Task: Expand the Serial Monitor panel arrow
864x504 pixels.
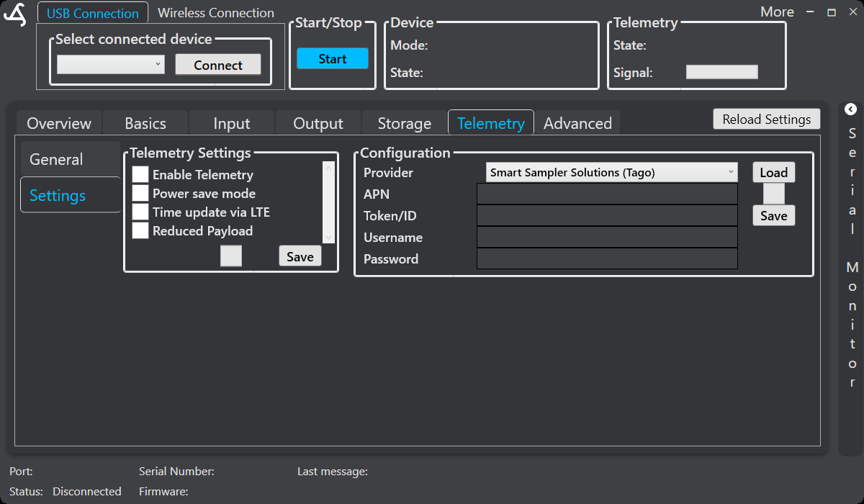Action: tap(850, 109)
